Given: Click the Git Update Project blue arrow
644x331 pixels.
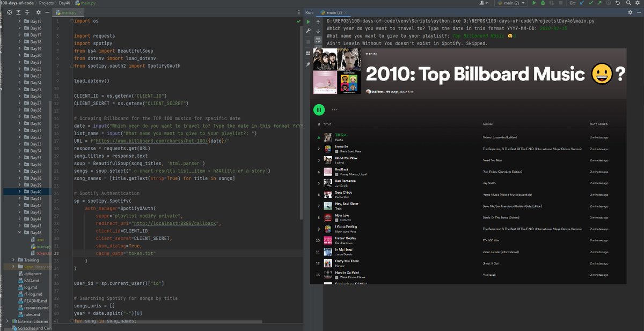Looking at the screenshot, I should (582, 3).
